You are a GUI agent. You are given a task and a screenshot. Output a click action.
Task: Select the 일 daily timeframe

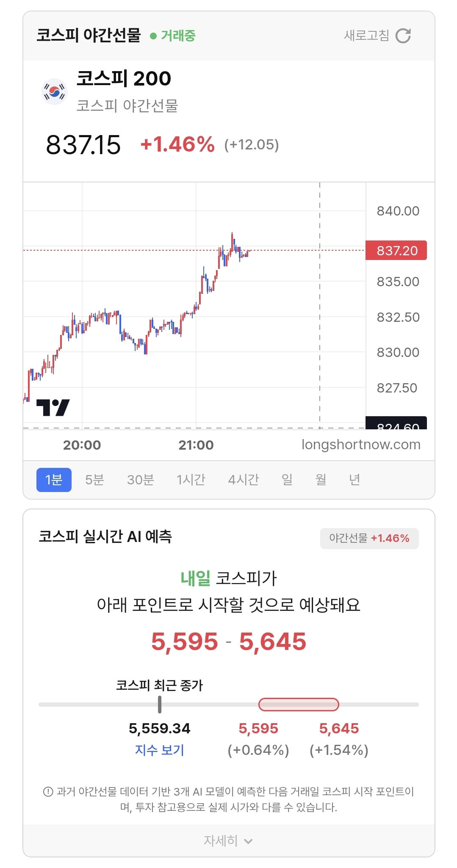point(287,480)
